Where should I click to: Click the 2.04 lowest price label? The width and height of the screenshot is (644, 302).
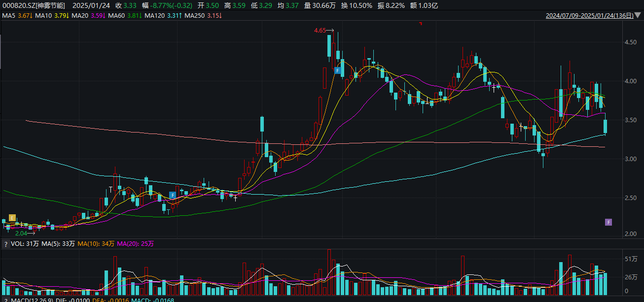29,234
